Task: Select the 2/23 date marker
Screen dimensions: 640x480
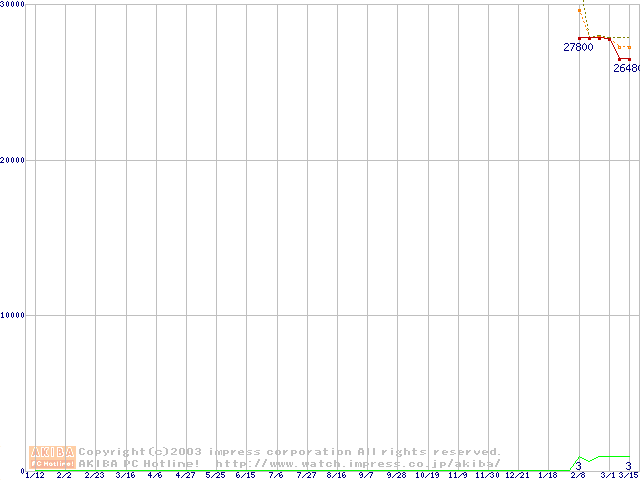Action: coord(95,476)
